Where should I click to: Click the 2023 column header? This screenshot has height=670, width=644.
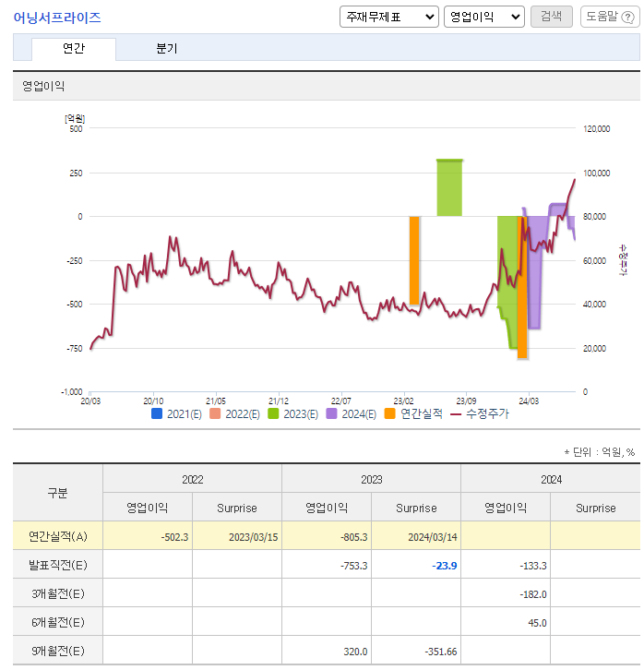(371, 479)
